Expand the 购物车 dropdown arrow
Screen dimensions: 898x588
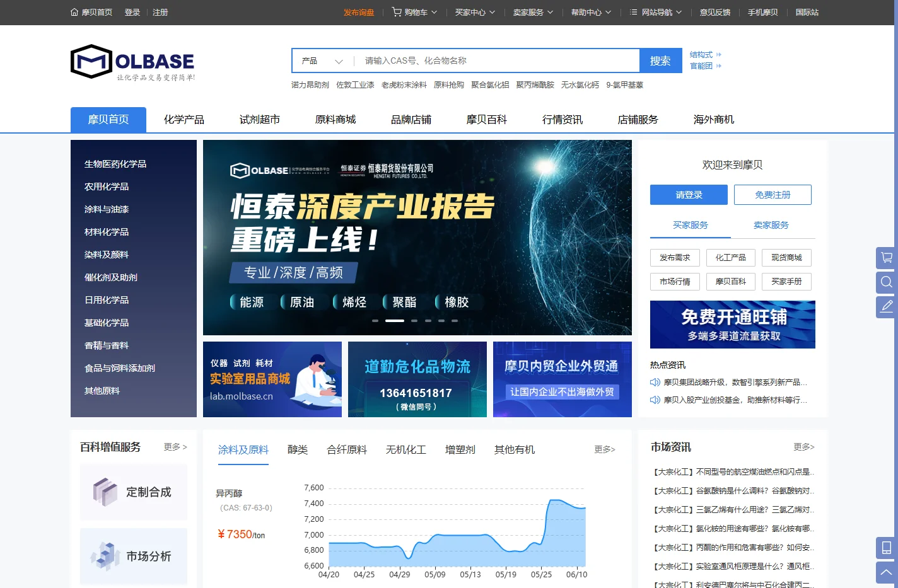[434, 12]
